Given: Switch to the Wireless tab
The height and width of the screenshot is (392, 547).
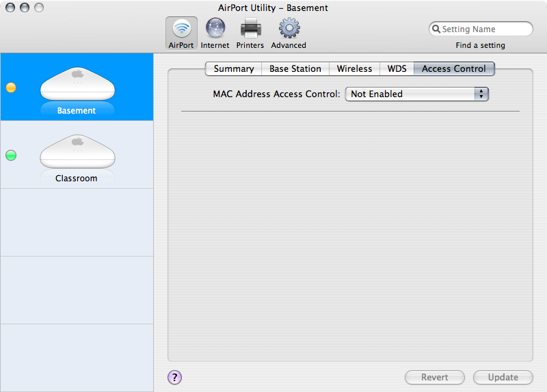Looking at the screenshot, I should [x=354, y=69].
